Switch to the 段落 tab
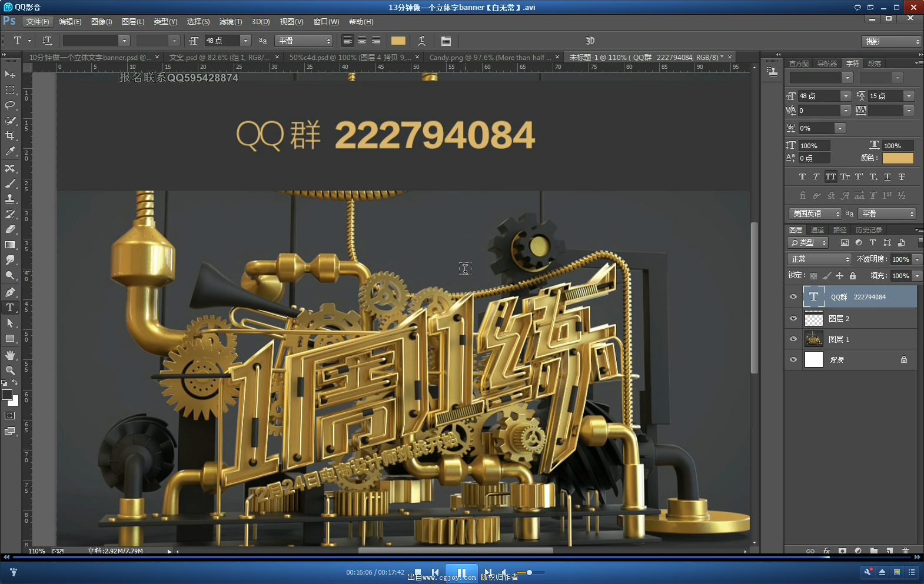This screenshot has height=584, width=924. pyautogui.click(x=875, y=64)
